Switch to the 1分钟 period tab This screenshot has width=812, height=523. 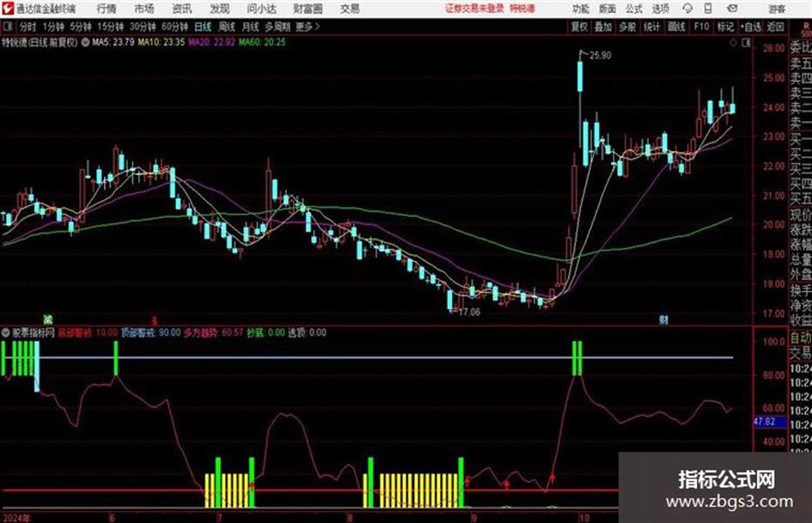coord(53,27)
